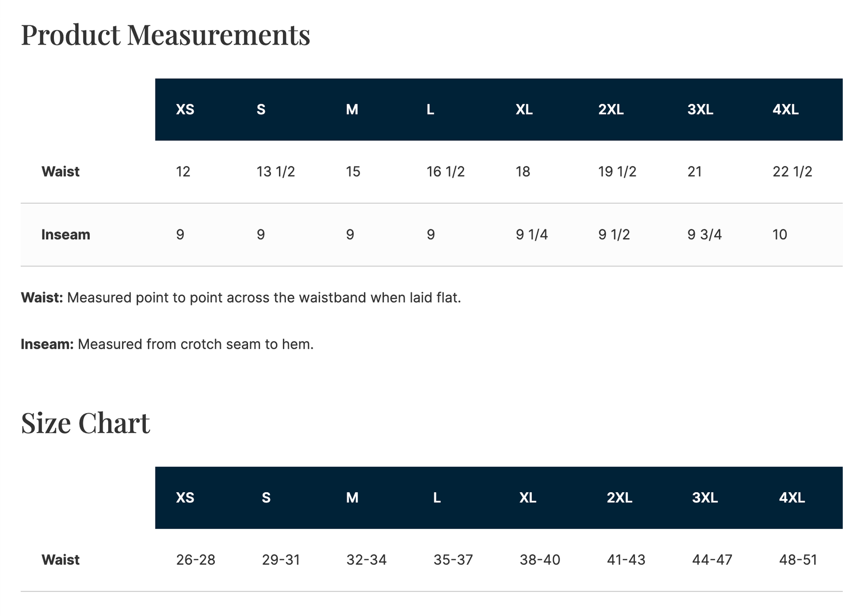
Task: Click the M column header in Size Chart
Action: point(352,498)
